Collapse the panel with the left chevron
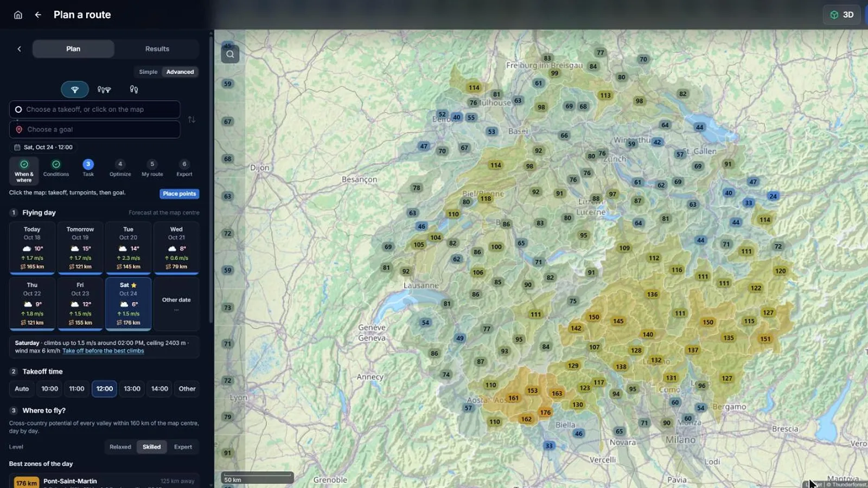 point(19,49)
